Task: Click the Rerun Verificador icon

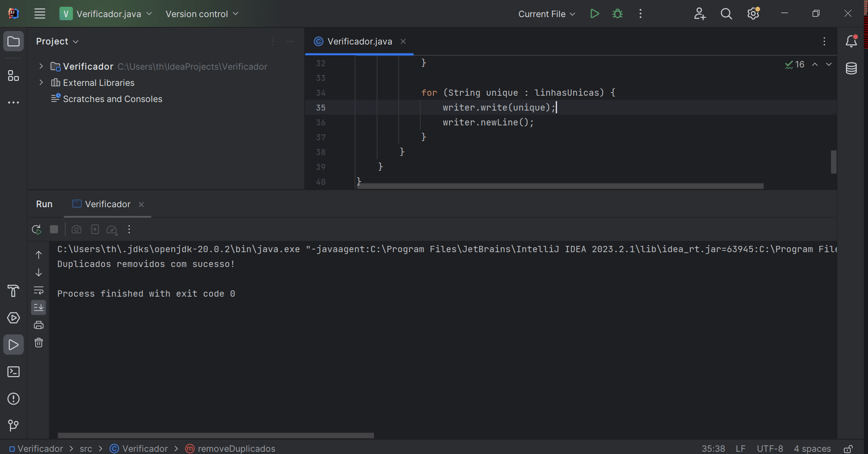Action: point(36,230)
